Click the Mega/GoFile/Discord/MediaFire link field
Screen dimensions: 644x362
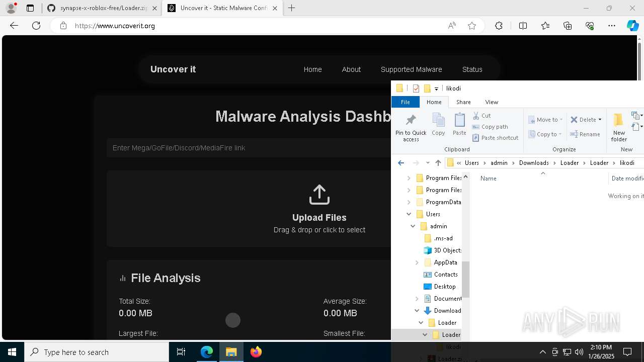(249, 148)
